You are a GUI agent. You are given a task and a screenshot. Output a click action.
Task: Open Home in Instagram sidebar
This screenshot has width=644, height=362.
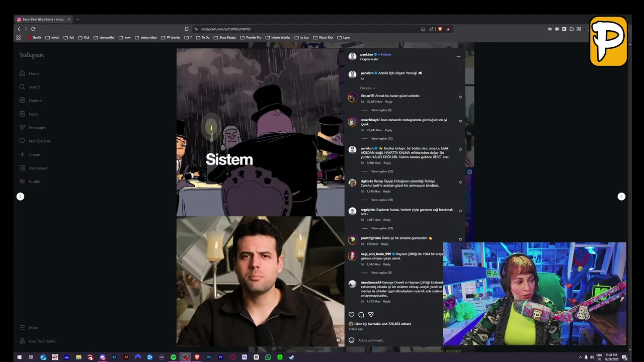pyautogui.click(x=29, y=73)
